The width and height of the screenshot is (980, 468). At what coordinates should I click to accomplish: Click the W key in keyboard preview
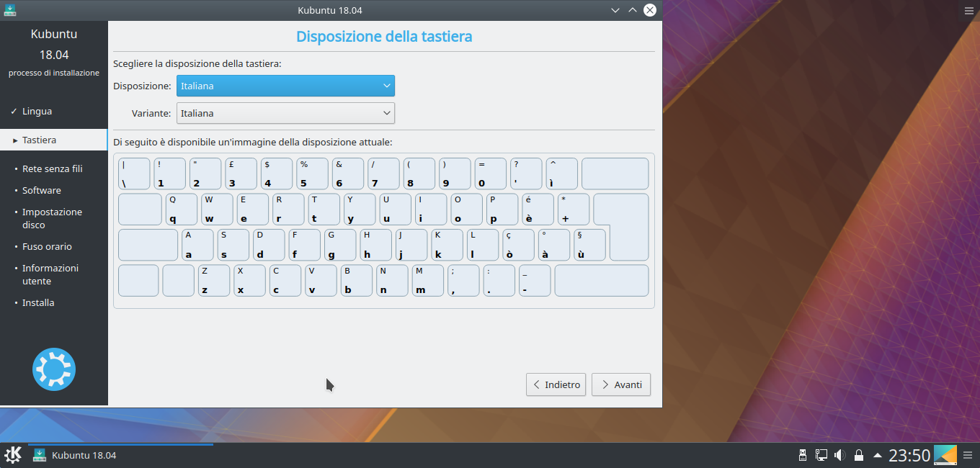click(217, 210)
